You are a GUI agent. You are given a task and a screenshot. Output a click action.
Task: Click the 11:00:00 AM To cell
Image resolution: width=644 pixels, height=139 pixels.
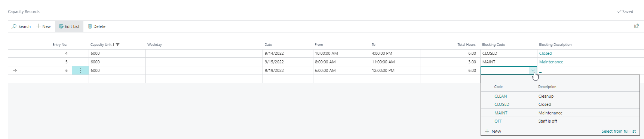coord(395,62)
